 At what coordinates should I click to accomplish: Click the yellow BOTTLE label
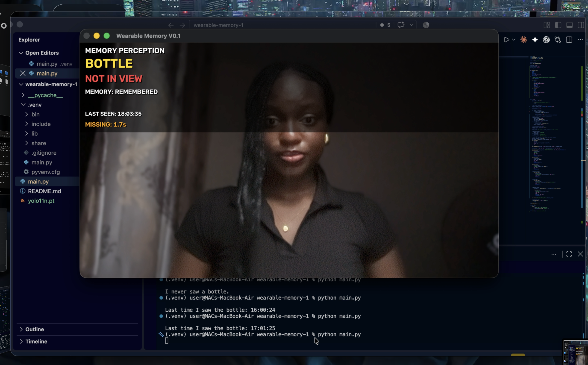coord(109,64)
